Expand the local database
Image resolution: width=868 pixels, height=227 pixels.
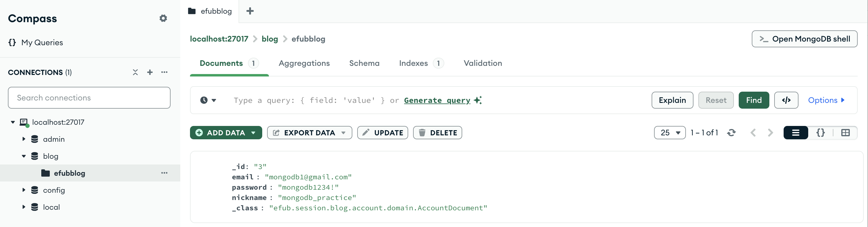[x=24, y=207]
